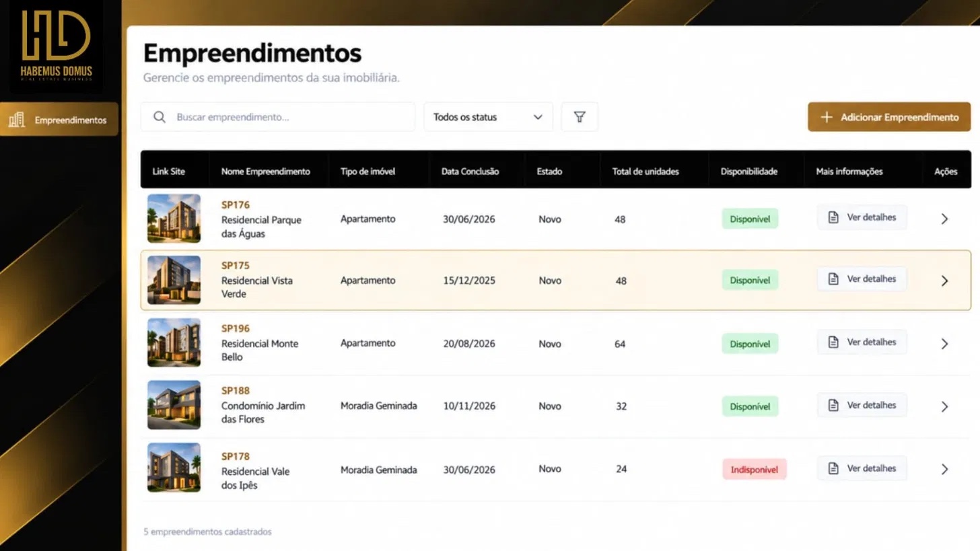Open Ver detalhes for Residencial Parque das Águas

tap(862, 217)
